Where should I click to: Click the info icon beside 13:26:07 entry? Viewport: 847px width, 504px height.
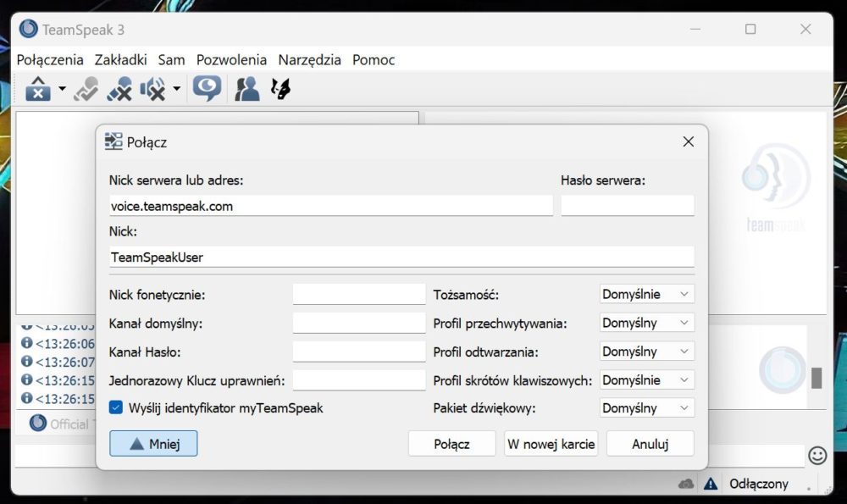pos(26,361)
